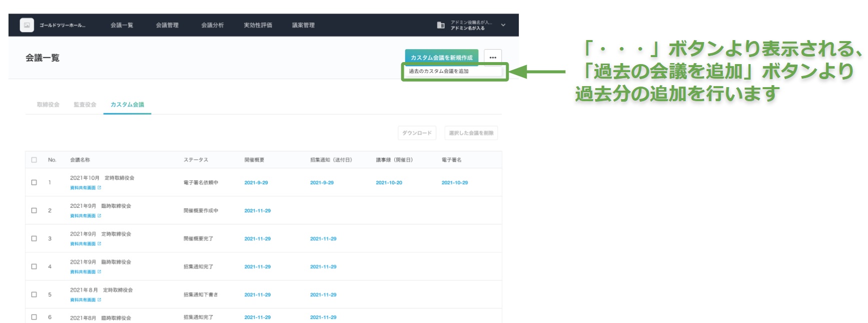Switch to the 取締役会 tab

[x=48, y=105]
